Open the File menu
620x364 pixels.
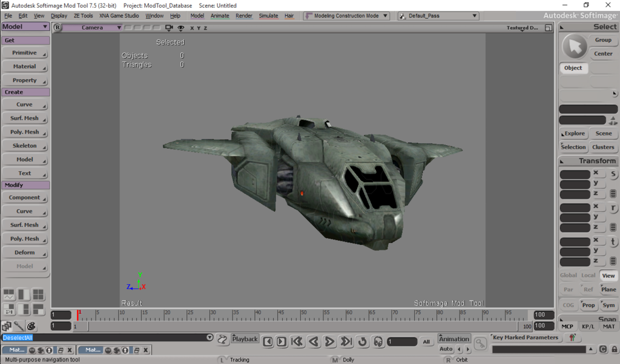click(8, 16)
